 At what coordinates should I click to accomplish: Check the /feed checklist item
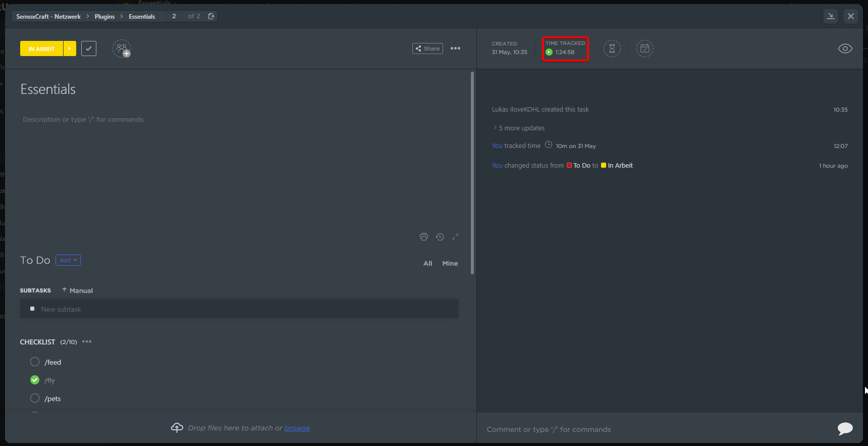point(35,362)
